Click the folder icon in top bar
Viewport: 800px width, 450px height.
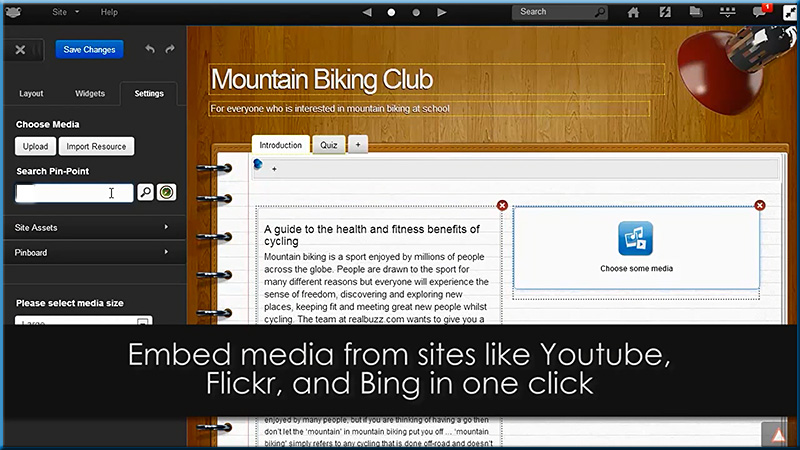pyautogui.click(x=696, y=12)
